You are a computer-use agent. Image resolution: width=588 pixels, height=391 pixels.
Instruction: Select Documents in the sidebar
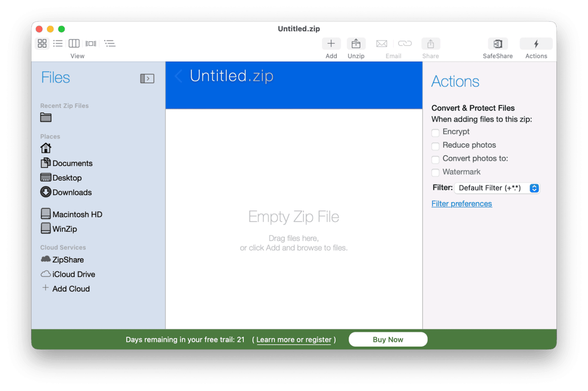[72, 163]
